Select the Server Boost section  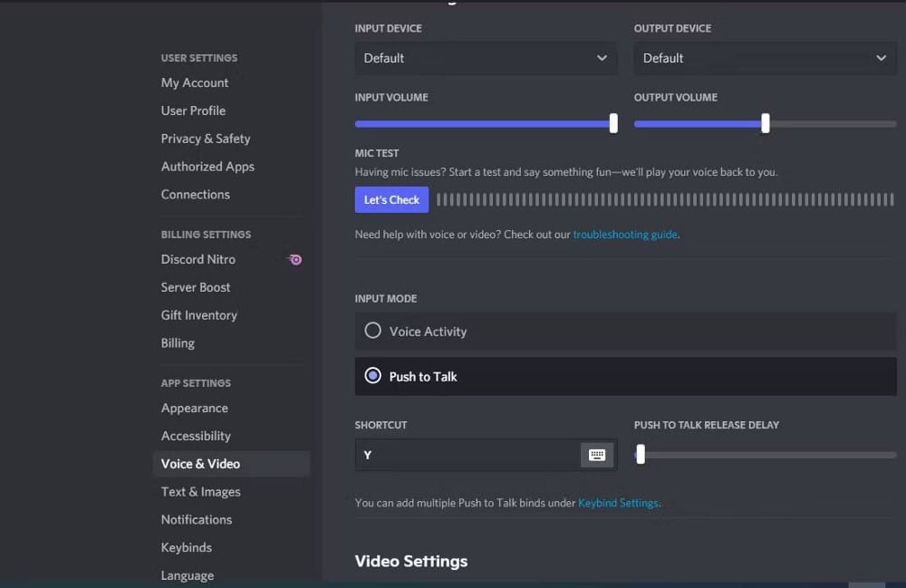point(196,287)
